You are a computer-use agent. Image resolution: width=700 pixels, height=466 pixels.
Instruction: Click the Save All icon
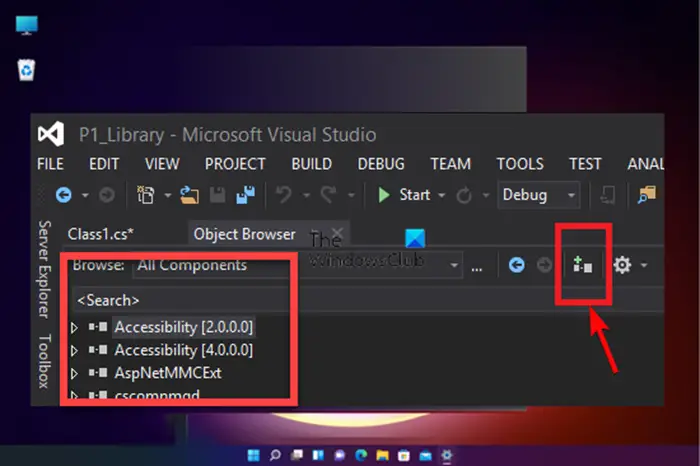tap(246, 195)
